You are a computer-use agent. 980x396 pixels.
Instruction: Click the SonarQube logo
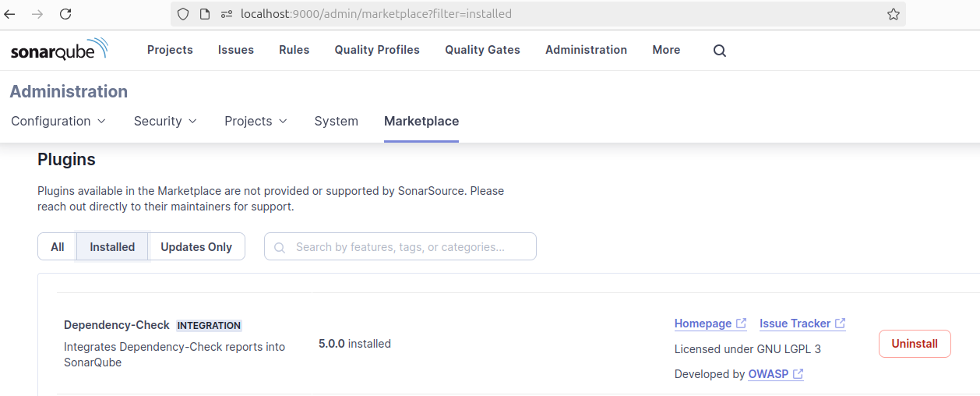[59, 50]
